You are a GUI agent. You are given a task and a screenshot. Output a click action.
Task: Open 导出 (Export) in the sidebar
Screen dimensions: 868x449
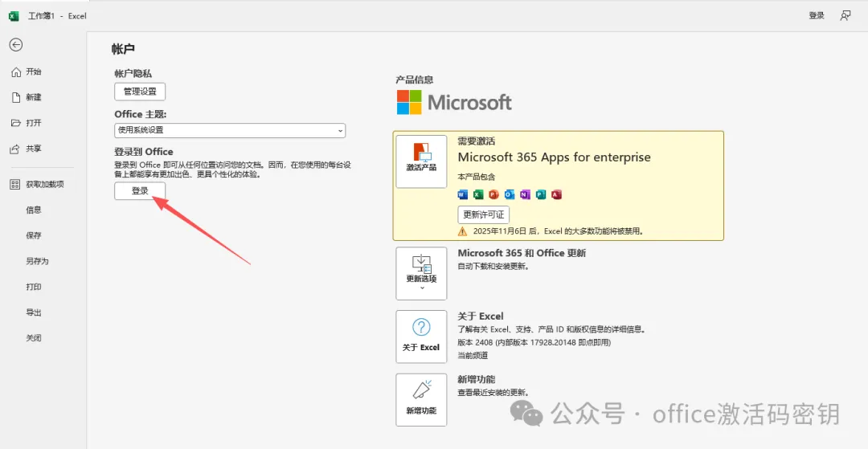(x=34, y=312)
